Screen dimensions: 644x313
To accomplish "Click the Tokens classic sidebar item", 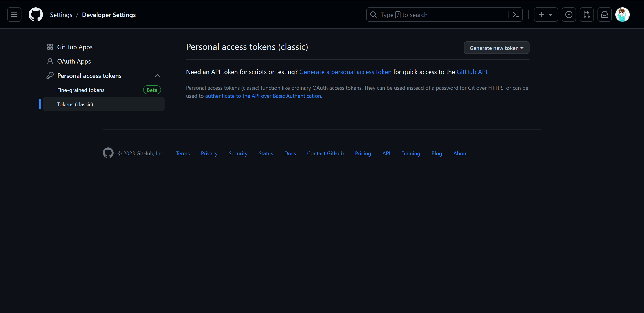I will pos(75,104).
